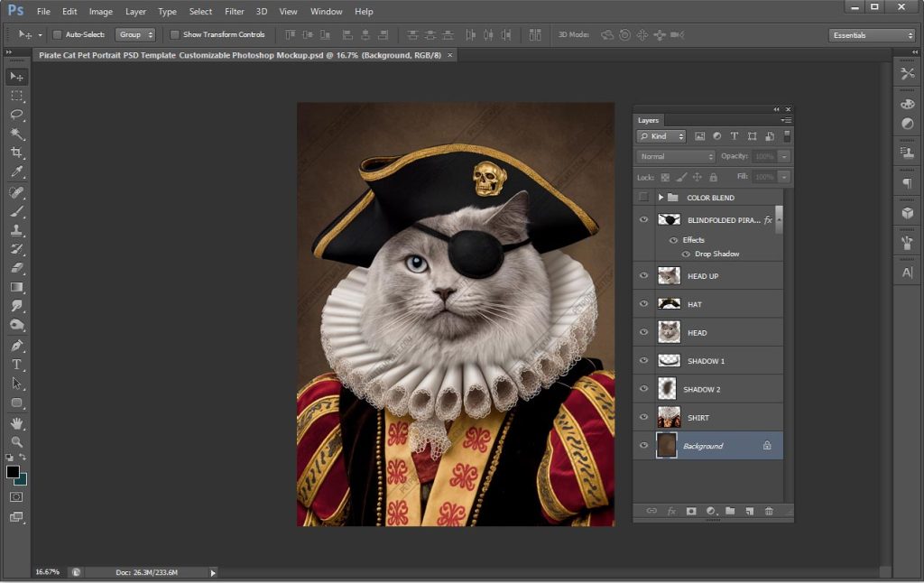
Task: Pick the Eyedropper tool
Action: (x=16, y=171)
